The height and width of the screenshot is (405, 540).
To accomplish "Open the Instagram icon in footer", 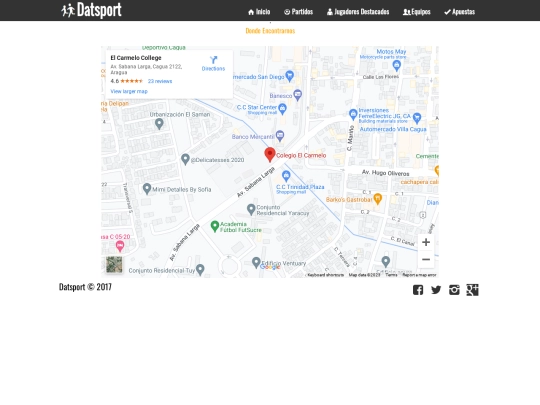I will pos(454,290).
